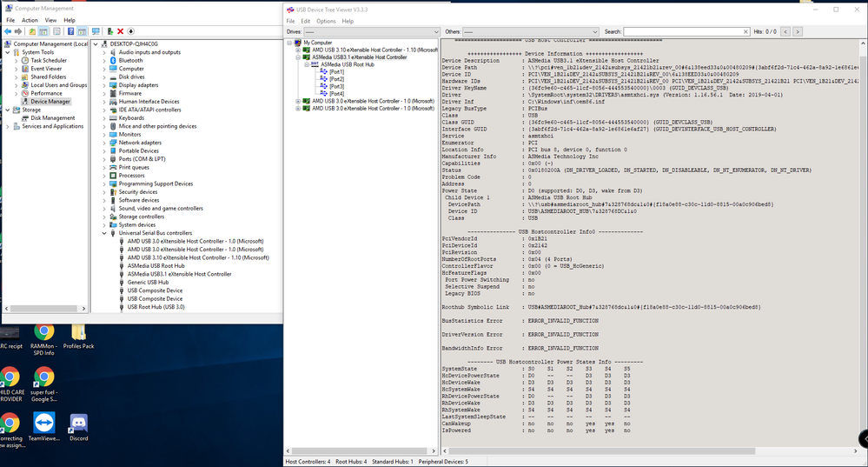
Task: Select ASMedia USB Root Hub in Device Manager
Action: click(x=156, y=266)
